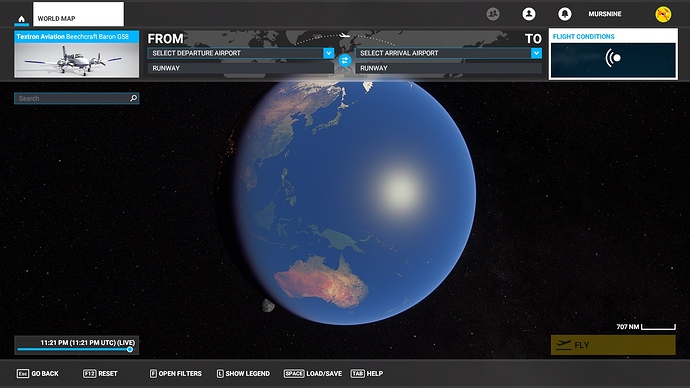Go to the home screen icon

coord(21,18)
